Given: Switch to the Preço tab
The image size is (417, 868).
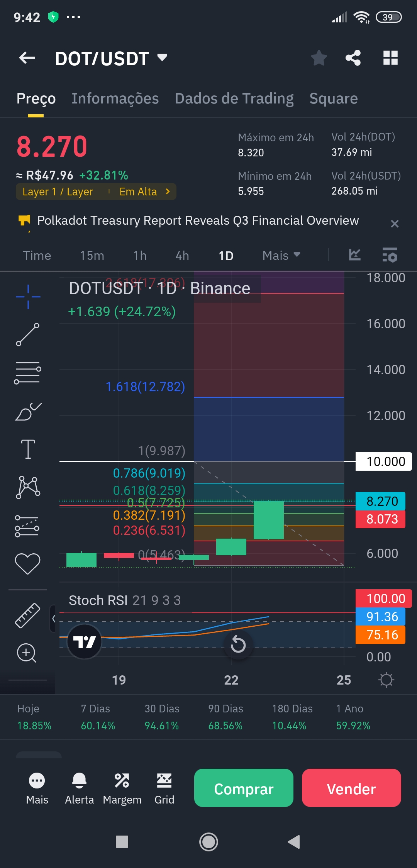Looking at the screenshot, I should tap(36, 99).
